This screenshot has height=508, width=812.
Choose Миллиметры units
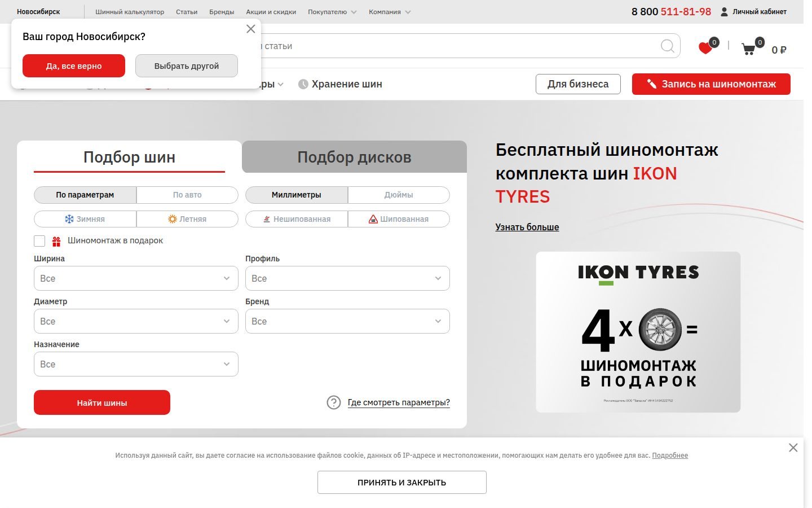[x=297, y=195]
